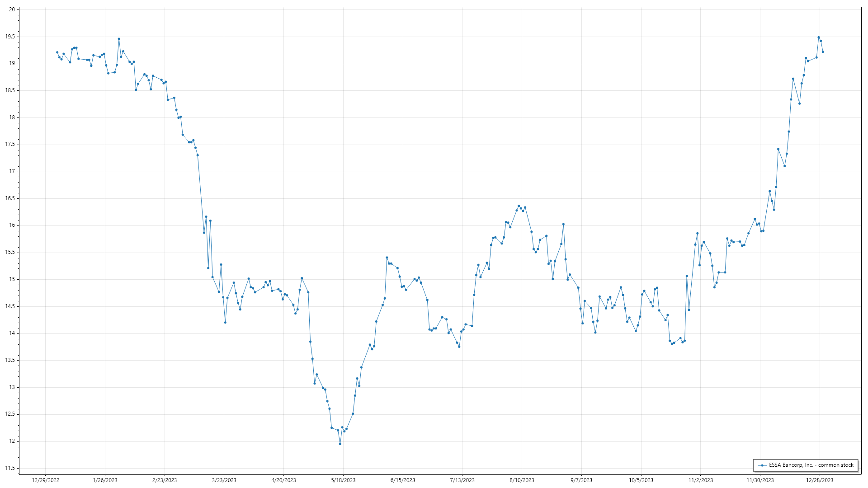This screenshot has height=488, width=868.
Task: Click the ESSA Bancorp legend line marker
Action: click(762, 465)
